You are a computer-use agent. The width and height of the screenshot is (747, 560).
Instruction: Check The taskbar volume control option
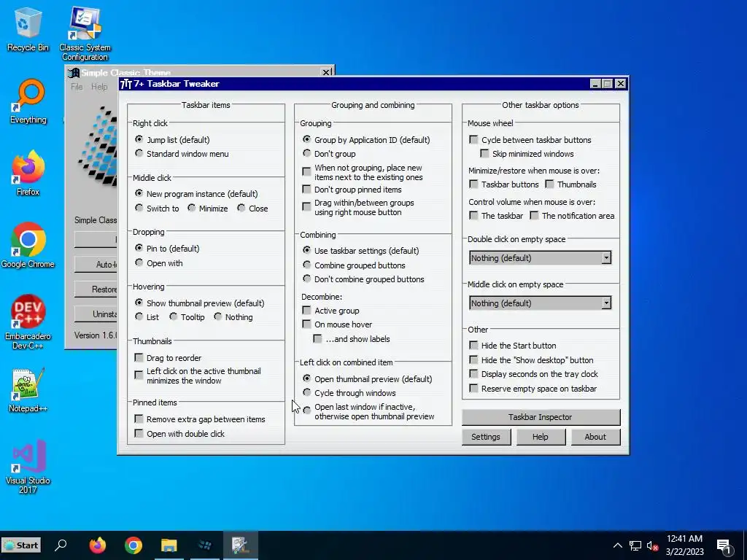click(x=473, y=216)
